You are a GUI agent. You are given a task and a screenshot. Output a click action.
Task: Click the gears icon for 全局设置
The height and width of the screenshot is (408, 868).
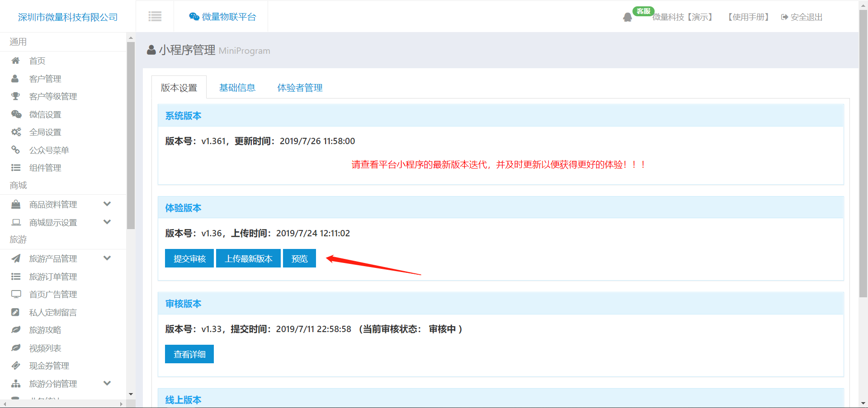[16, 132]
